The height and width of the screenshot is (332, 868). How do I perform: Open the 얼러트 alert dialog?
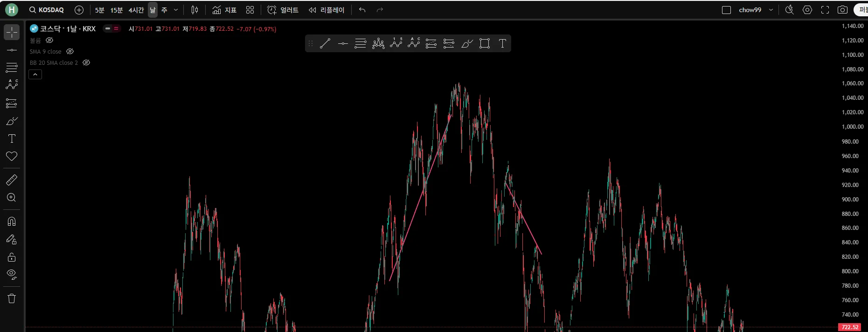coord(283,10)
